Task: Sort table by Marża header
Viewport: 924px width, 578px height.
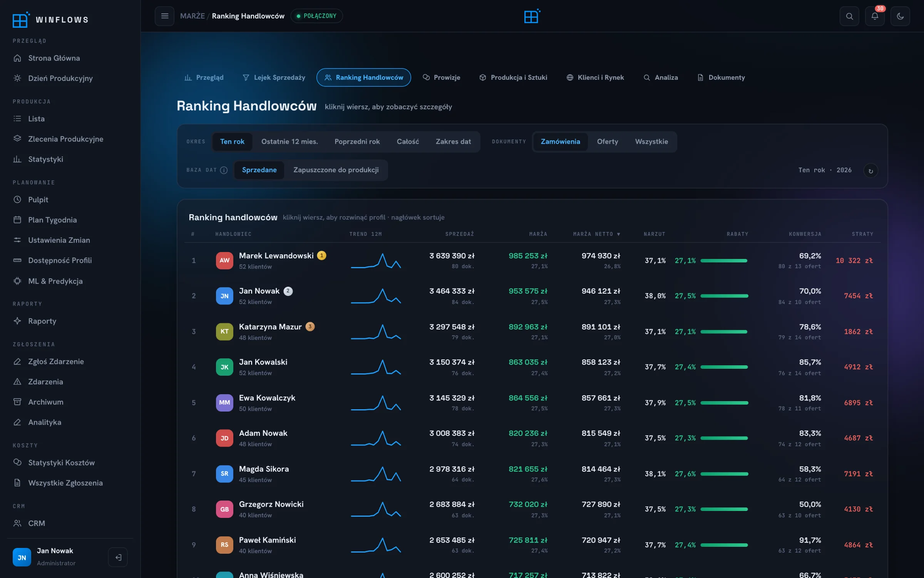Action: click(x=538, y=234)
